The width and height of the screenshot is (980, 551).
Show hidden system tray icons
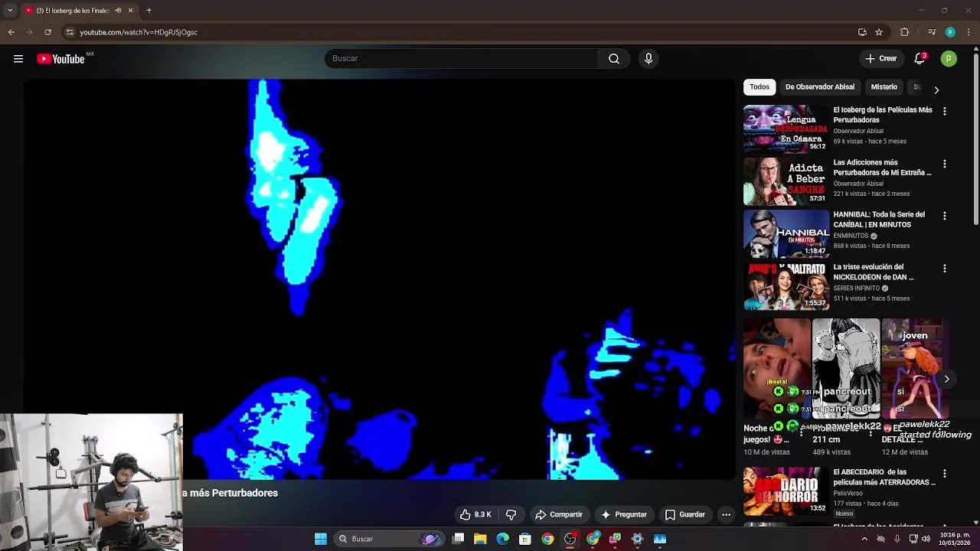pos(864,539)
